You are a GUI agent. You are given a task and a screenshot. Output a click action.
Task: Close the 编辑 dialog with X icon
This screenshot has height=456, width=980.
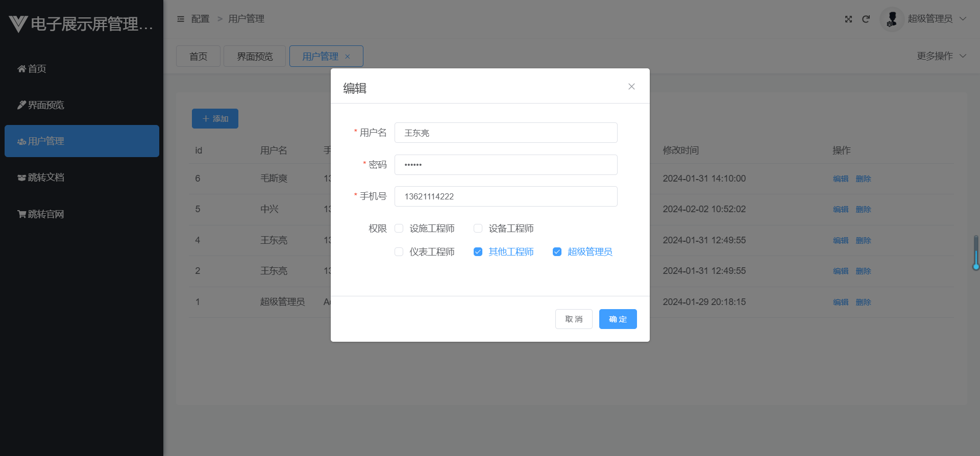point(631,87)
